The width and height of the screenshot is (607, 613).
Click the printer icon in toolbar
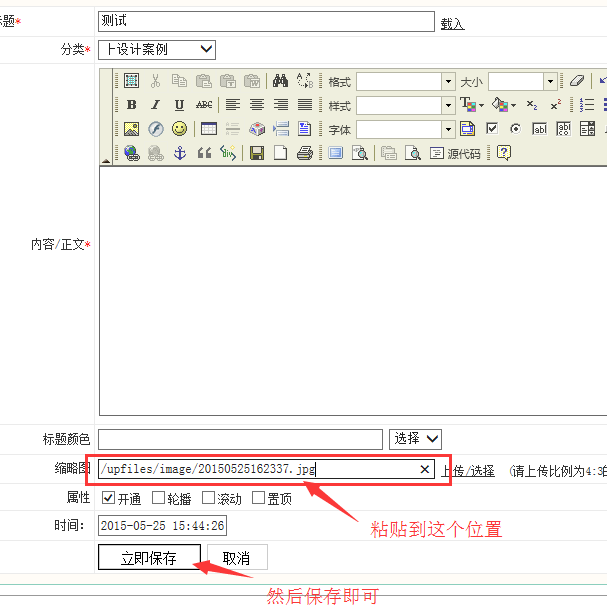(x=305, y=153)
